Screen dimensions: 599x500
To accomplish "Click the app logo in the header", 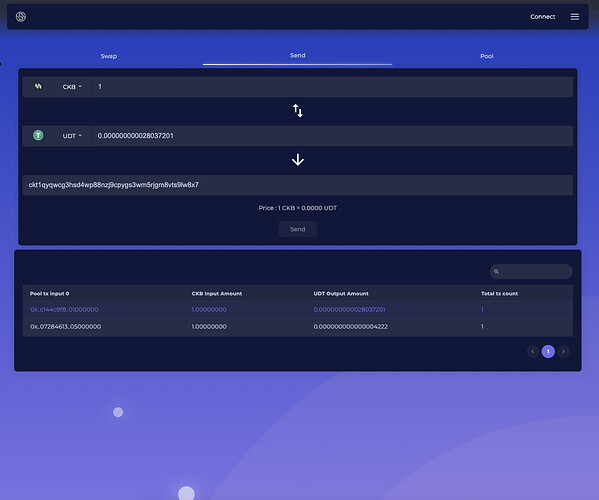I will [21, 16].
